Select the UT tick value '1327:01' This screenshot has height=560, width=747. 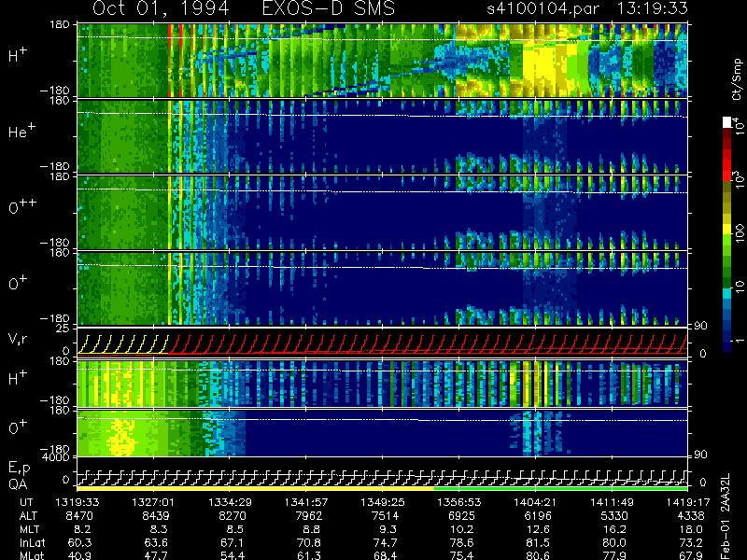[153, 502]
